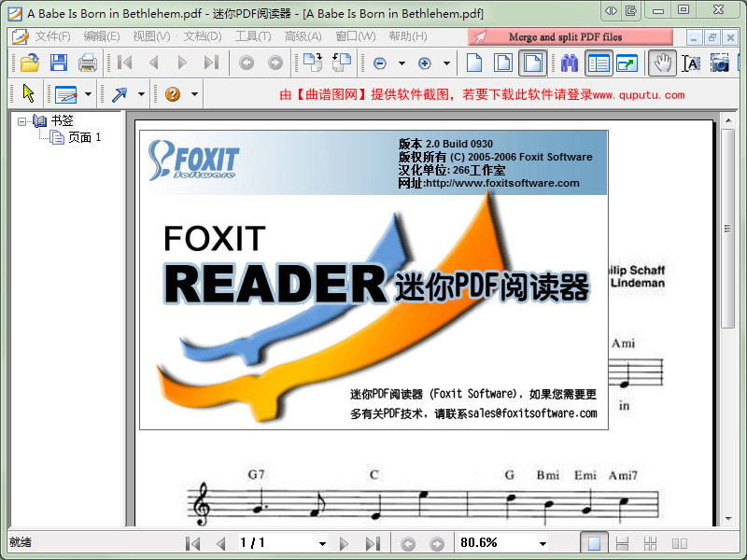Screen dimensions: 747x560
Task: Go to previous page in top toolbar
Action: pyautogui.click(x=154, y=63)
